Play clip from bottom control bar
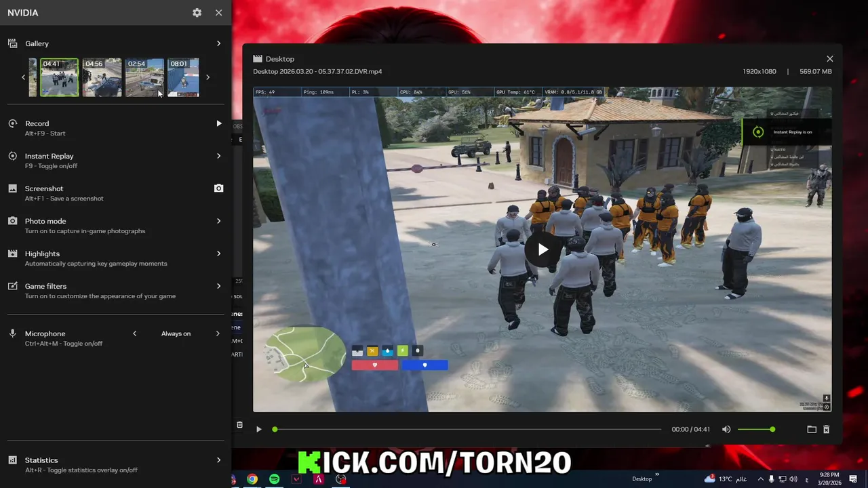The height and width of the screenshot is (488, 868). tap(258, 429)
